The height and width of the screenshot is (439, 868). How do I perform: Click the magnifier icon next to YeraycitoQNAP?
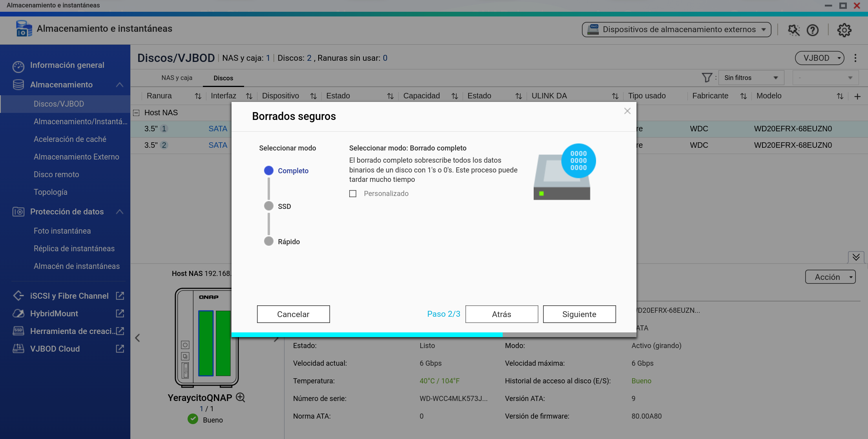tap(241, 397)
